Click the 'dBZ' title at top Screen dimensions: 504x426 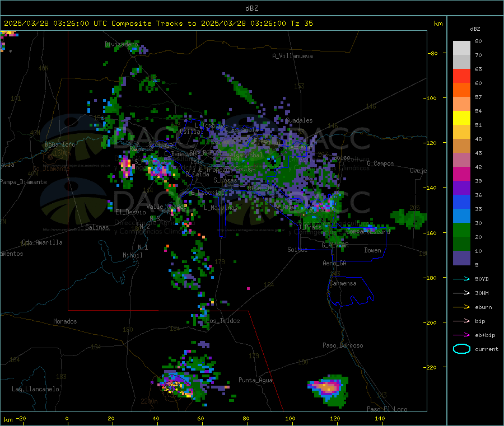(x=251, y=8)
